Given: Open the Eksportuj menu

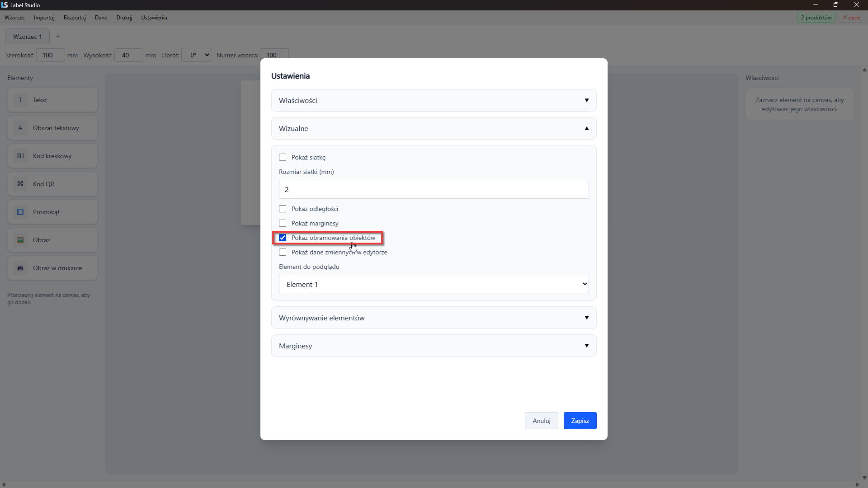Looking at the screenshot, I should (x=75, y=18).
